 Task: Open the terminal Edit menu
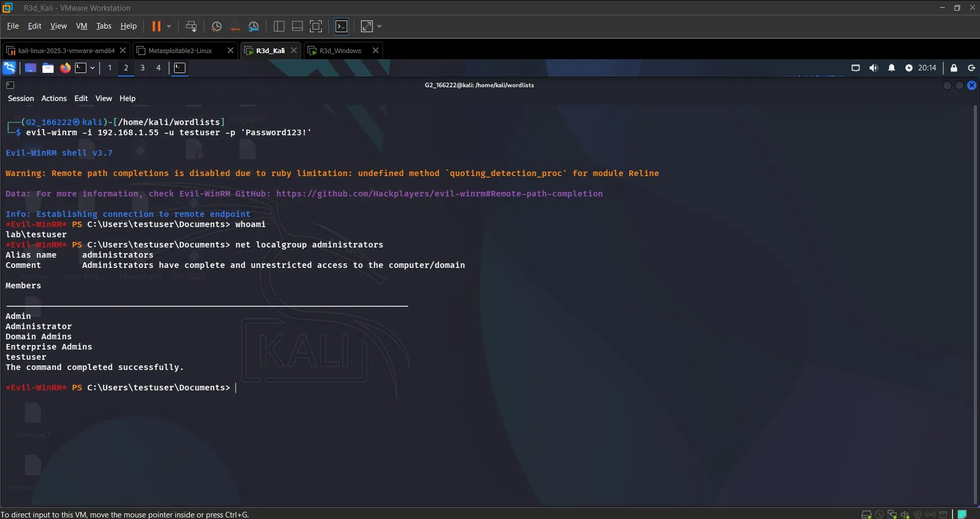pyautogui.click(x=81, y=98)
